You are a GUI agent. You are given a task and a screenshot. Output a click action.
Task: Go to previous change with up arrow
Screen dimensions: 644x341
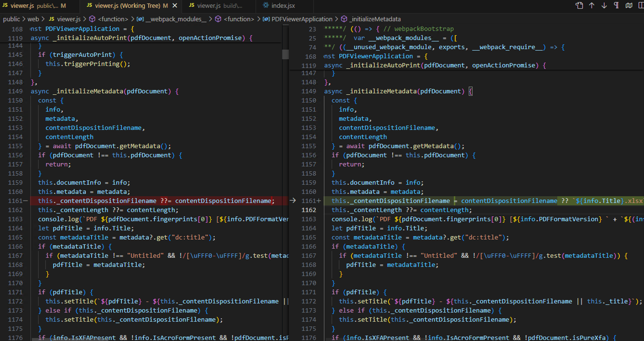pos(592,6)
